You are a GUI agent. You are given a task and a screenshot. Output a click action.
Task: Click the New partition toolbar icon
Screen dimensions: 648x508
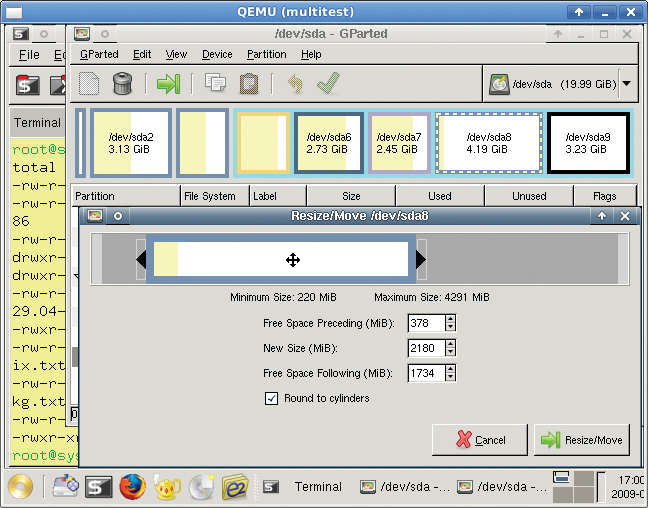[89, 84]
